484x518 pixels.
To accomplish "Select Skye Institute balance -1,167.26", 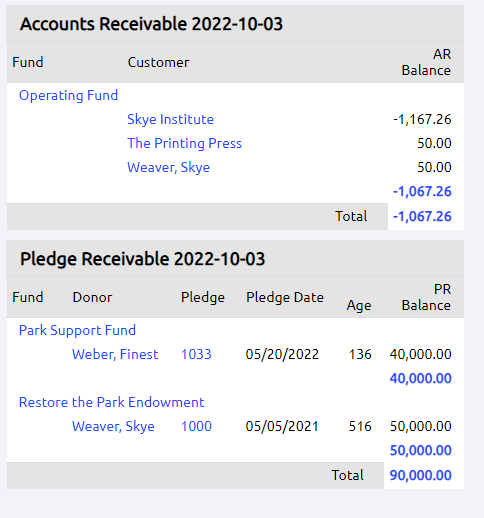I will point(422,120).
